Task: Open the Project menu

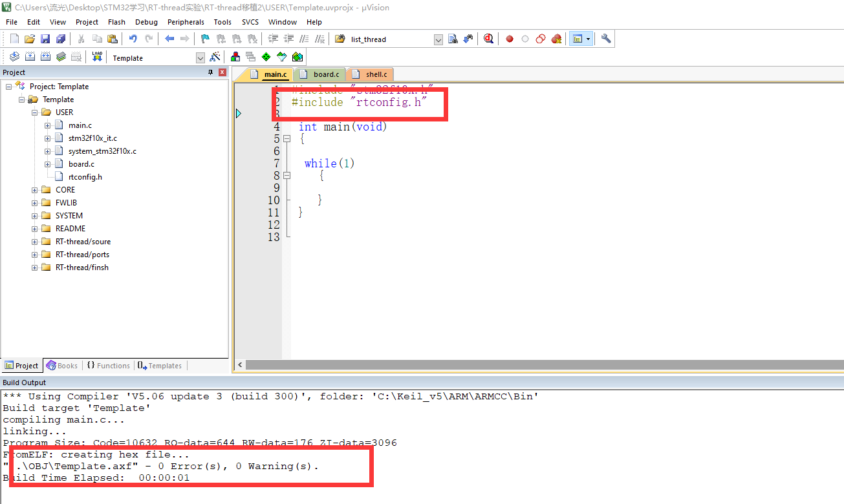Action: (x=87, y=22)
